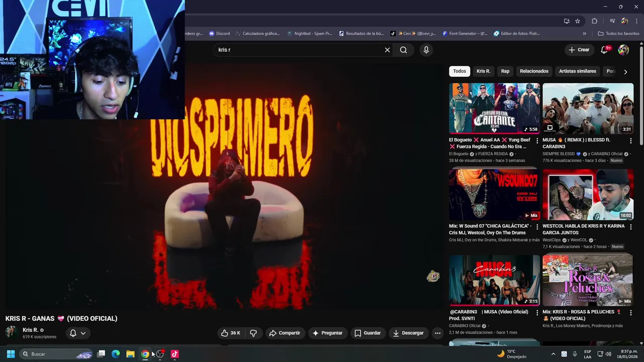Open the Font Generator bookmark
This screenshot has height=362, width=644.
pyautogui.click(x=465, y=34)
